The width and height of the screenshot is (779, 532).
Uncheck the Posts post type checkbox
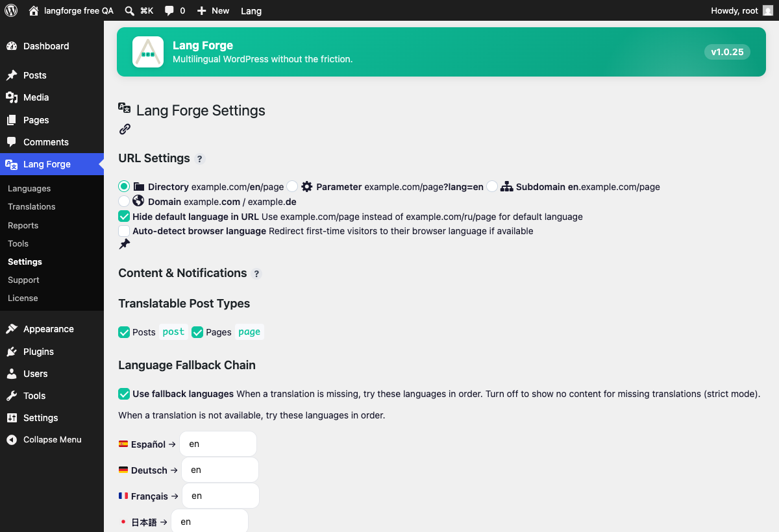coord(124,332)
